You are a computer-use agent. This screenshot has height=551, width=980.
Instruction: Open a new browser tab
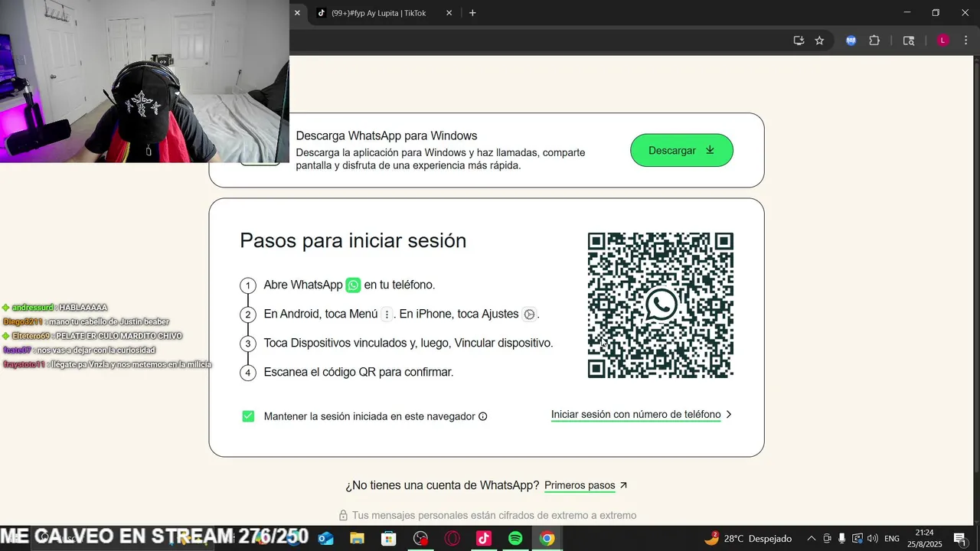click(x=472, y=13)
